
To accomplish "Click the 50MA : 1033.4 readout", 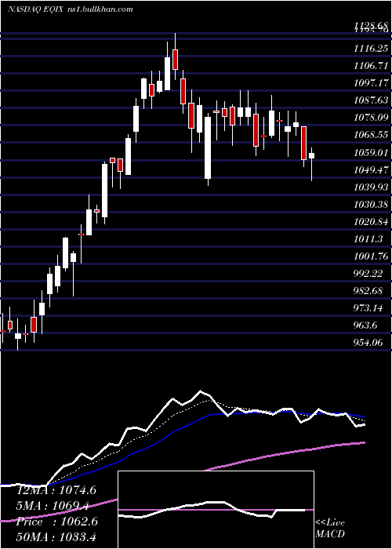I will click(x=56, y=537).
